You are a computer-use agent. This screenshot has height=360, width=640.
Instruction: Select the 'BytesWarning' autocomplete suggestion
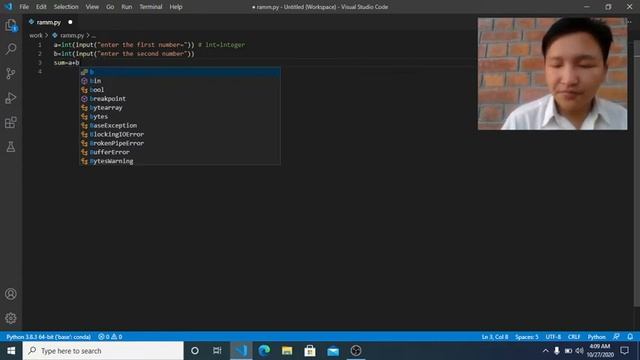pyautogui.click(x=180, y=161)
